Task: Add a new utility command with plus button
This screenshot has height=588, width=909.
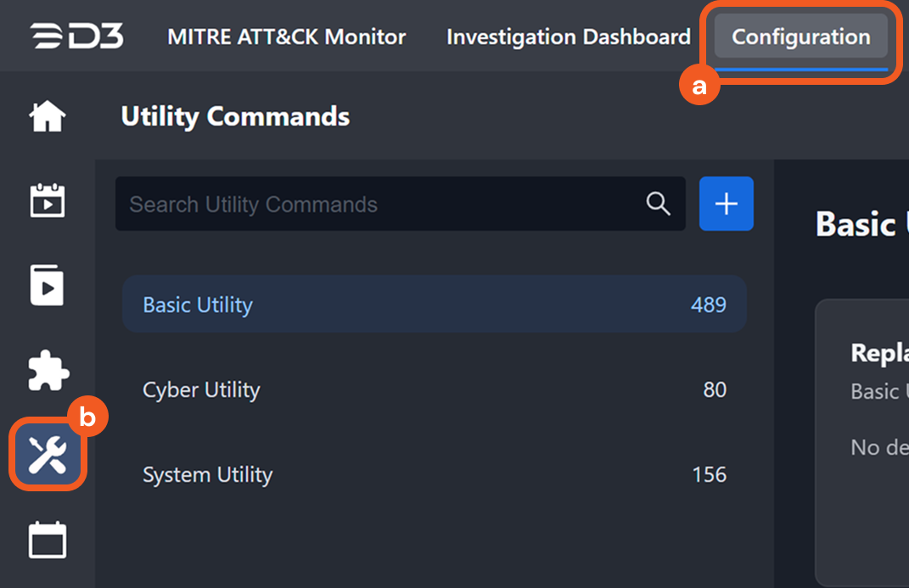Action: (x=726, y=204)
